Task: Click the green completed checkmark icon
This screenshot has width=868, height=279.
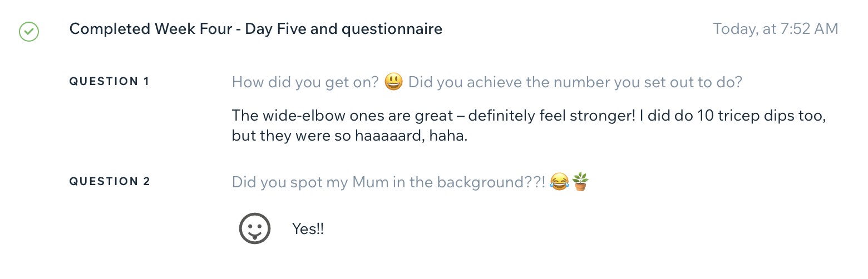Action: click(28, 31)
